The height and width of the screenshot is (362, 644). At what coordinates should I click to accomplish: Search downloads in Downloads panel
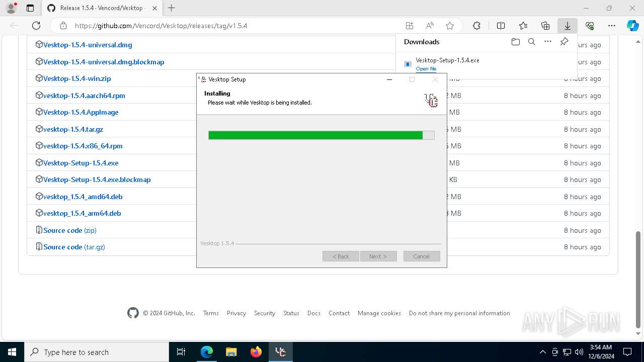(532, 42)
